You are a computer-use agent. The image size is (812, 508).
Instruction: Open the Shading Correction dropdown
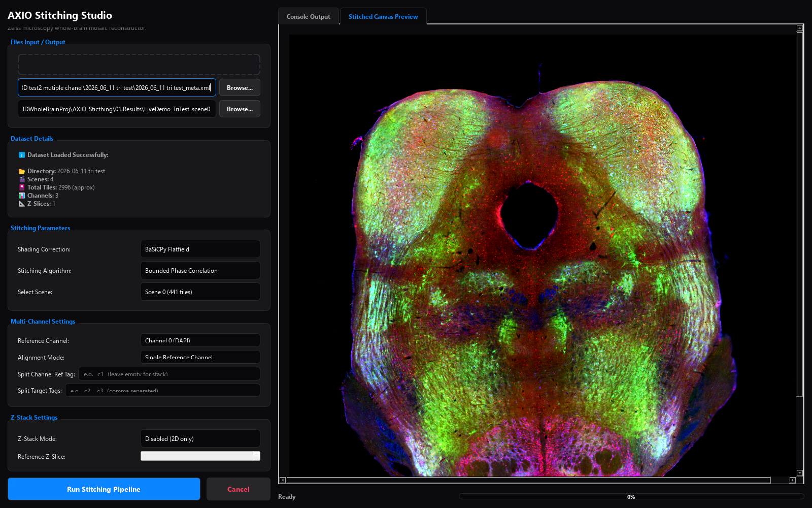point(200,249)
